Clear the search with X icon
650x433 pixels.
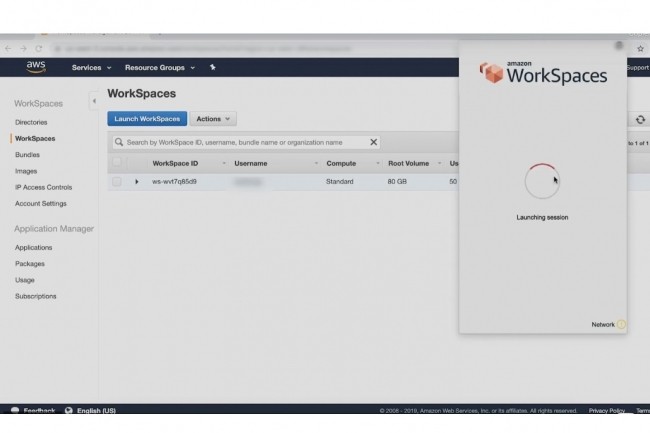[374, 142]
